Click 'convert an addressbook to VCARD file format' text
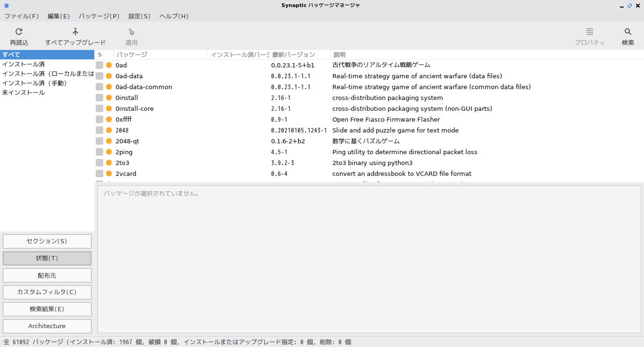Viewport: 644px width, 347px height. [402, 173]
